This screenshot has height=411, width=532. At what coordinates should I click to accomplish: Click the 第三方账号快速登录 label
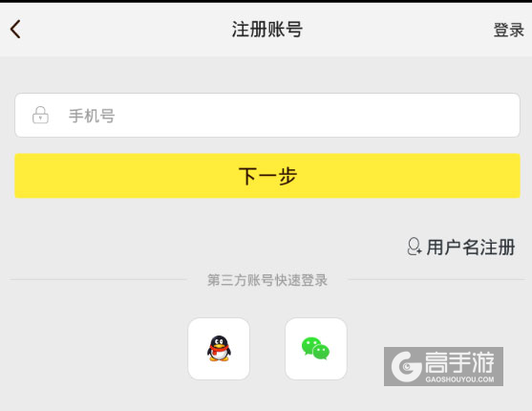pos(267,280)
